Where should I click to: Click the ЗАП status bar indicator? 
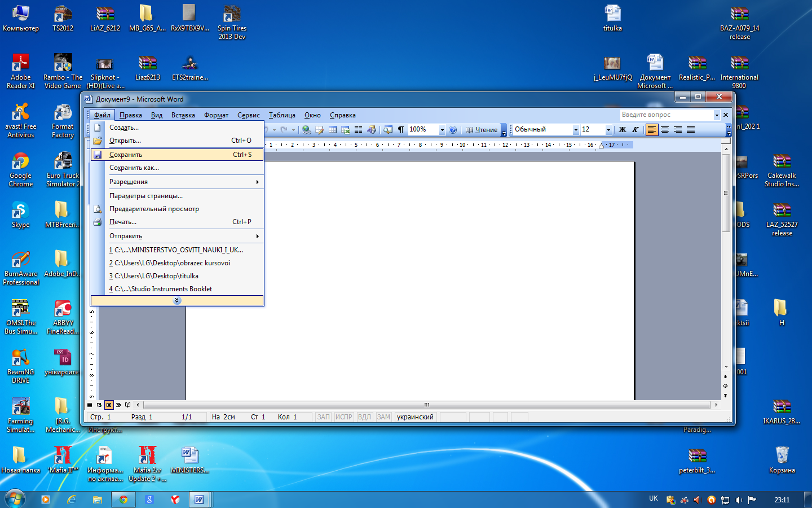pyautogui.click(x=323, y=417)
